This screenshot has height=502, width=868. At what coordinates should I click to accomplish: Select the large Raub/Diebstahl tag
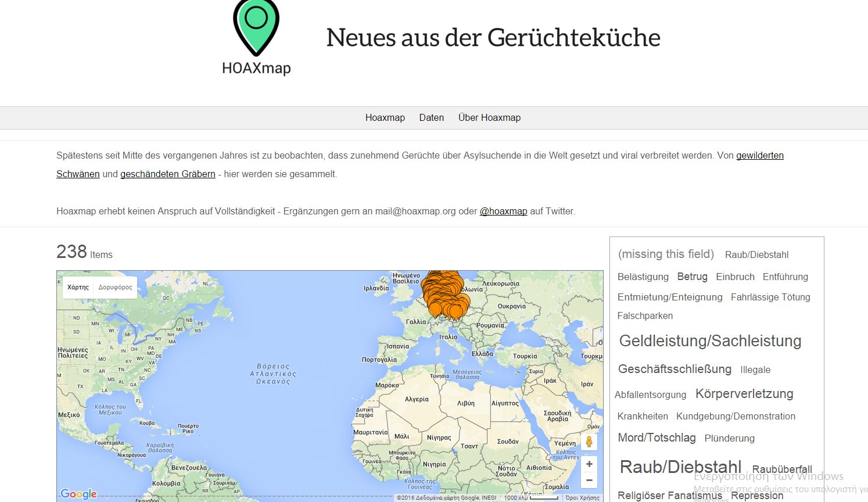(680, 467)
